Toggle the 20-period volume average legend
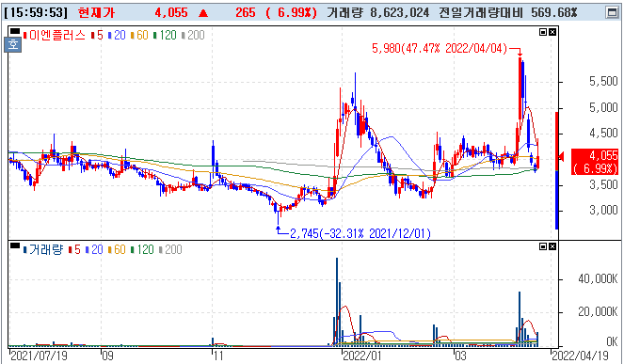 pos(94,250)
